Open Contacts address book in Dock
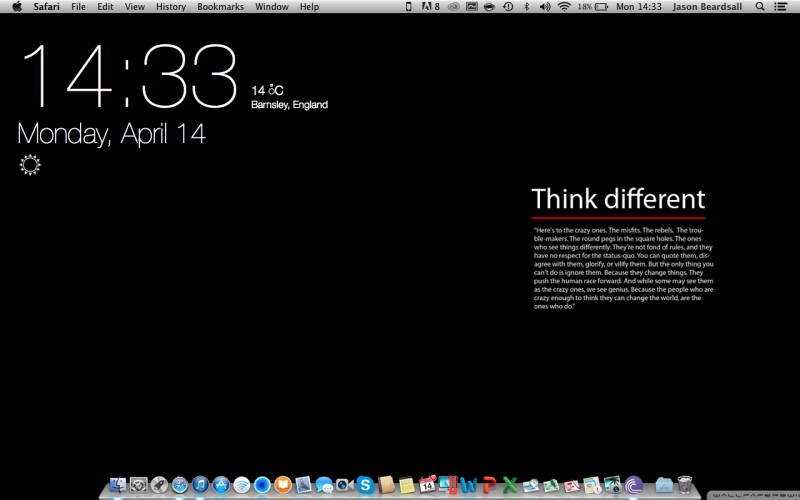This screenshot has width=800, height=500. coord(386,484)
